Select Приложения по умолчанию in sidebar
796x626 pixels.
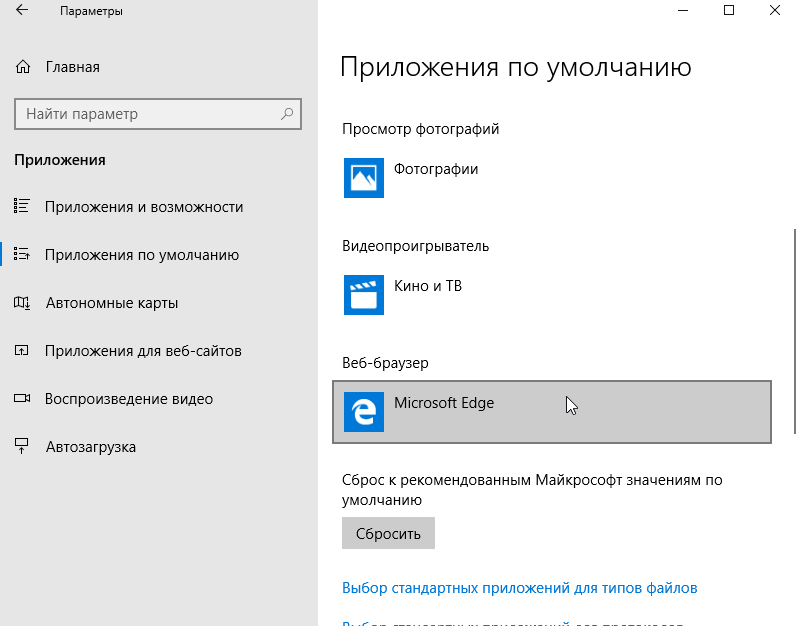(142, 254)
